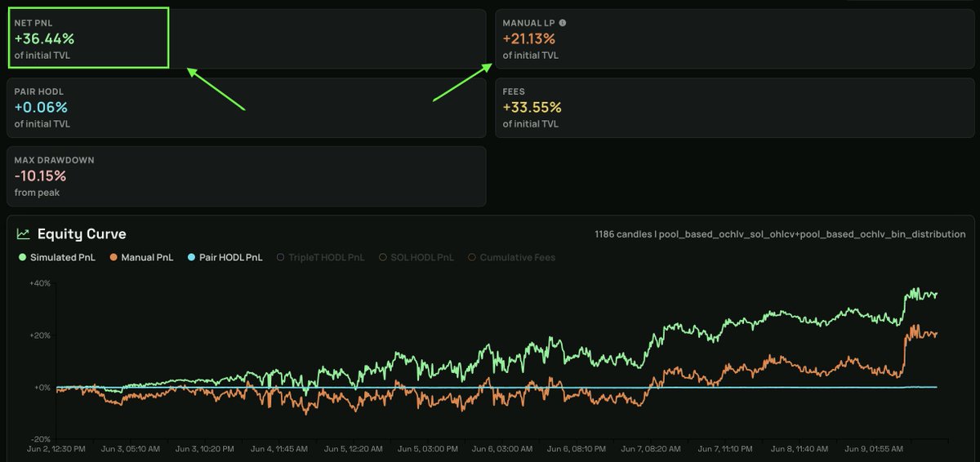Screen dimensions: 980x462
Task: Click the 'from peak' caption
Action: [x=37, y=193]
